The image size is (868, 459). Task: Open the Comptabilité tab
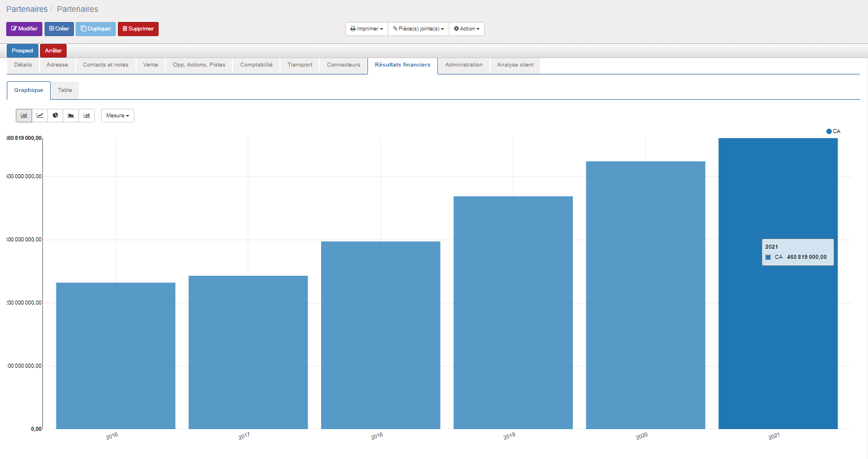(256, 65)
